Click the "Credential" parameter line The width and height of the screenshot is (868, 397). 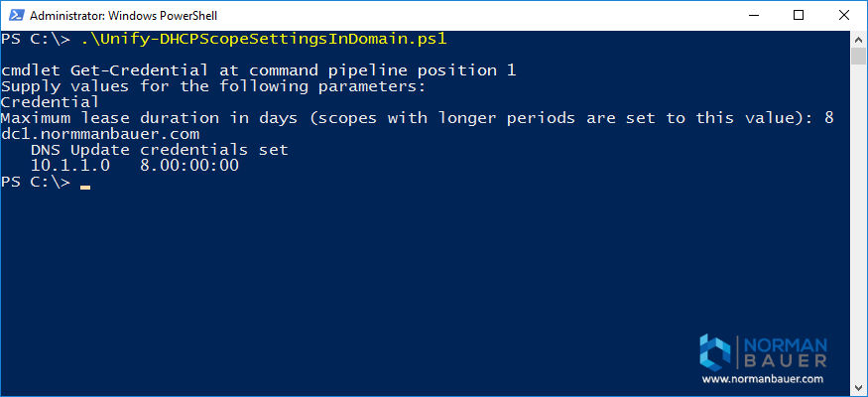[x=50, y=102]
